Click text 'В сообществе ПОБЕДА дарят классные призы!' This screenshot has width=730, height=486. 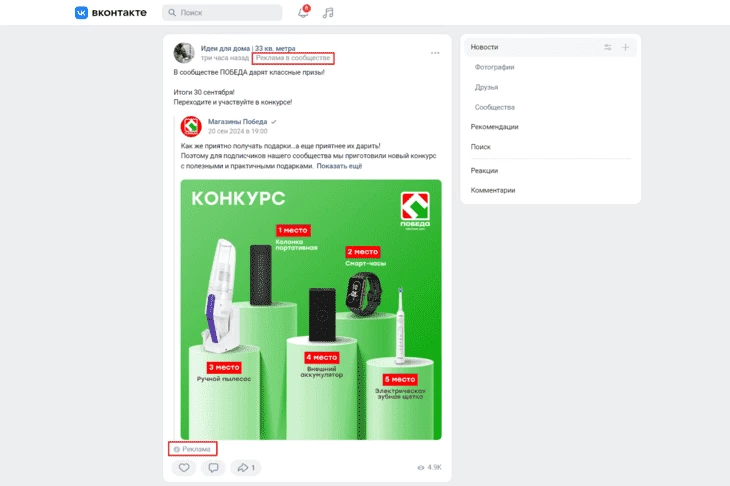(x=249, y=72)
